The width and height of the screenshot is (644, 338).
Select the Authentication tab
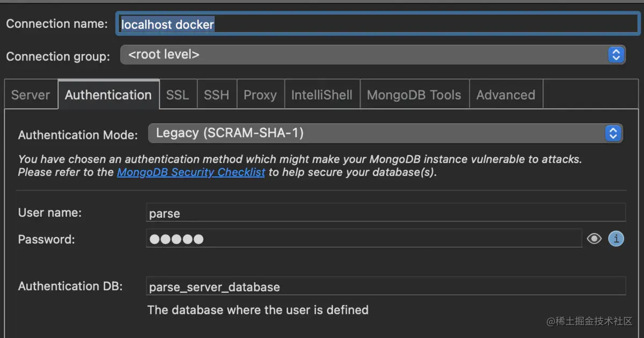click(108, 95)
